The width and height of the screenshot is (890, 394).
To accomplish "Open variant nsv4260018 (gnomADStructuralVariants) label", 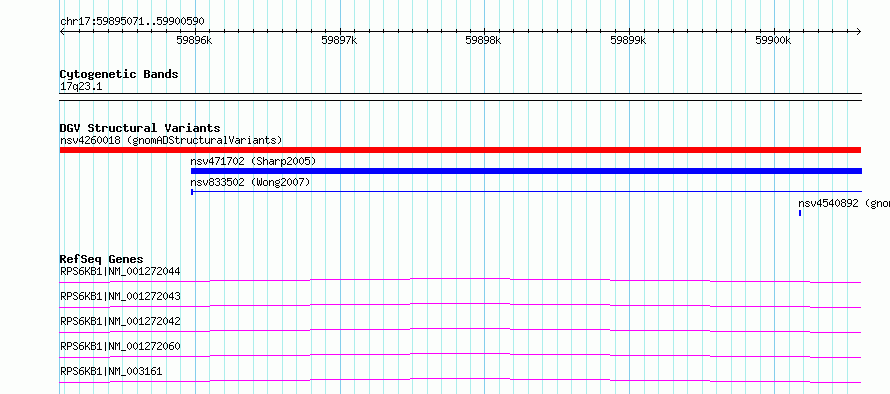I will click(171, 140).
